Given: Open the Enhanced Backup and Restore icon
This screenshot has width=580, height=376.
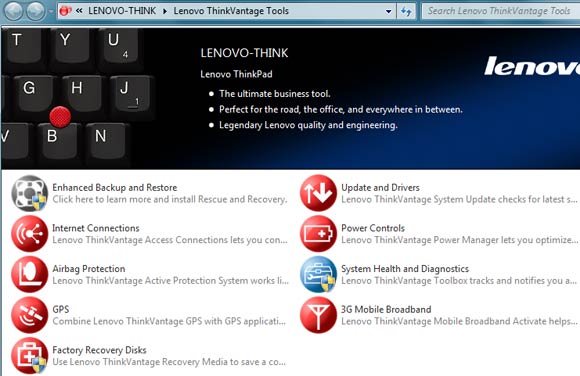Looking at the screenshot, I should tap(29, 193).
